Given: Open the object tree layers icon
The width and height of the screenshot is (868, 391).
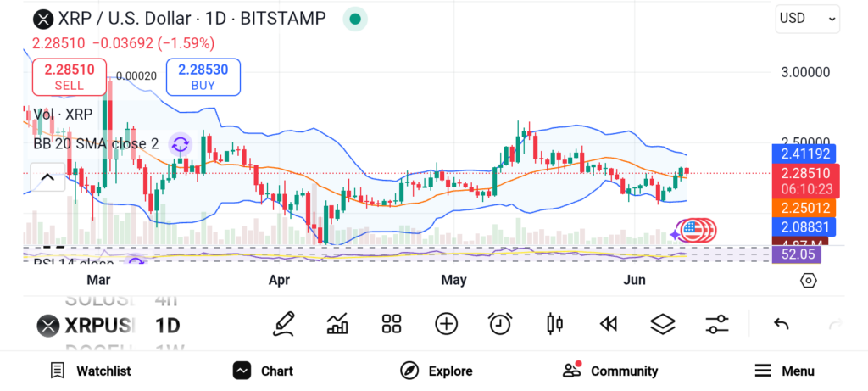Looking at the screenshot, I should tap(663, 324).
